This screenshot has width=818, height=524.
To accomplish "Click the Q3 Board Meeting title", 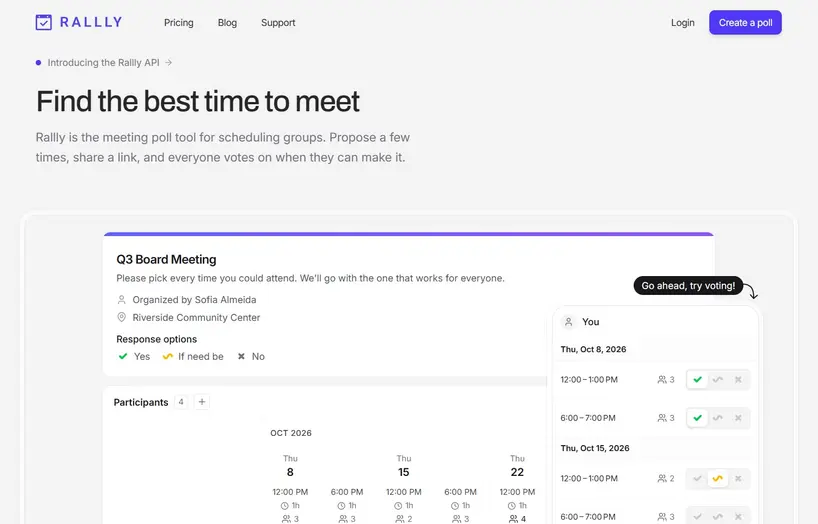I will click(166, 259).
